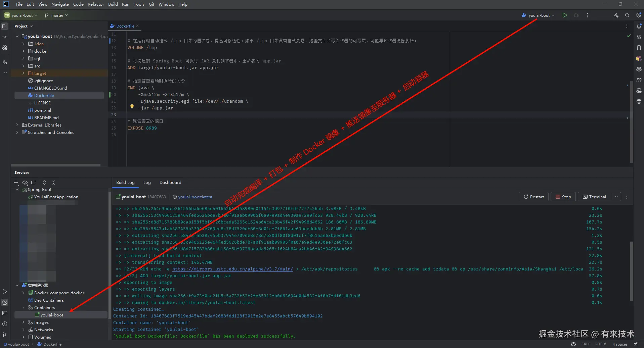Expand External Libraries node
The width and height of the screenshot is (644, 348).
tap(17, 125)
